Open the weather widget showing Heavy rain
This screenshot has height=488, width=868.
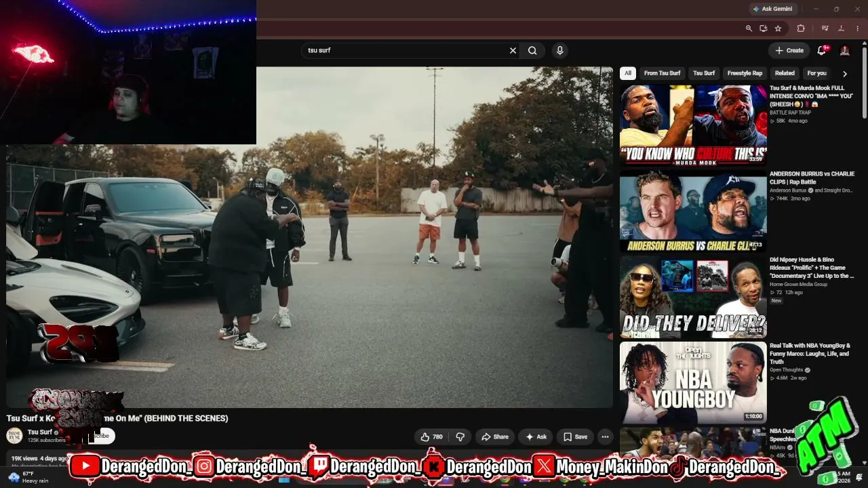click(x=28, y=477)
